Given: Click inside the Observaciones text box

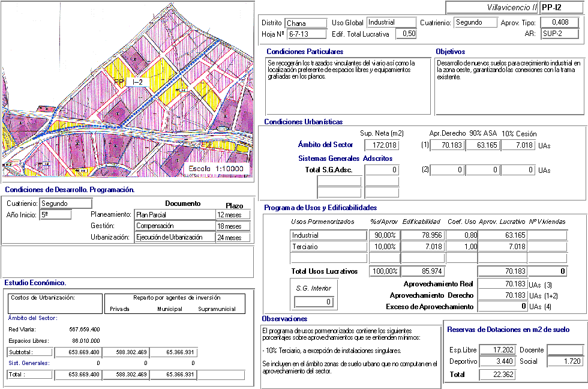Looking at the screenshot, I should point(350,357).
